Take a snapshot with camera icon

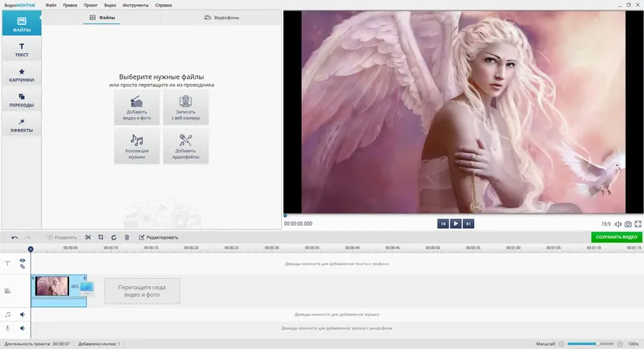[628, 224]
